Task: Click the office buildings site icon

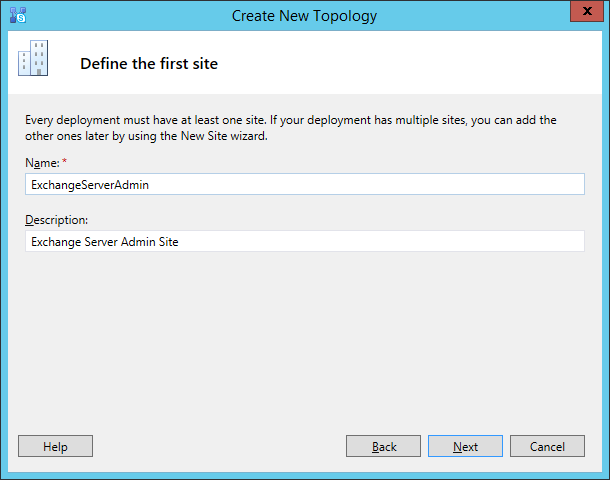Action: [x=33, y=58]
